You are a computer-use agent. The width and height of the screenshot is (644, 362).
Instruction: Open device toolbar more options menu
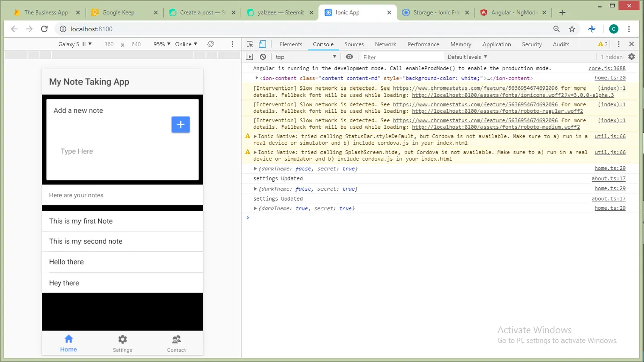[x=232, y=44]
